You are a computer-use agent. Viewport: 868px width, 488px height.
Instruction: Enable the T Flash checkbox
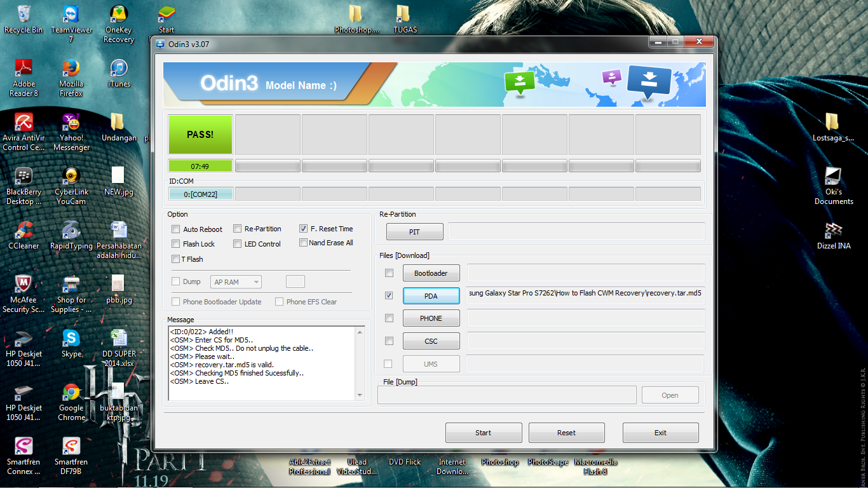pyautogui.click(x=176, y=259)
